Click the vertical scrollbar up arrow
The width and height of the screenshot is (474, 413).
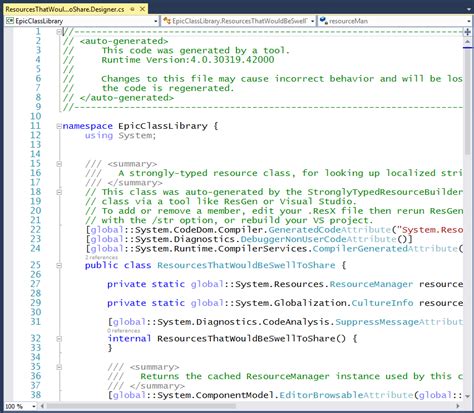click(x=467, y=41)
